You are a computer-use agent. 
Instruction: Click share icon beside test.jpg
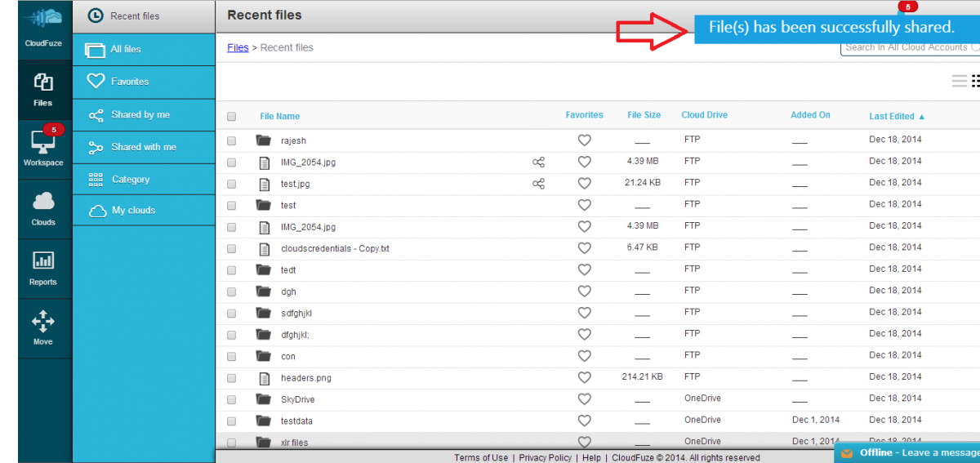pos(538,184)
